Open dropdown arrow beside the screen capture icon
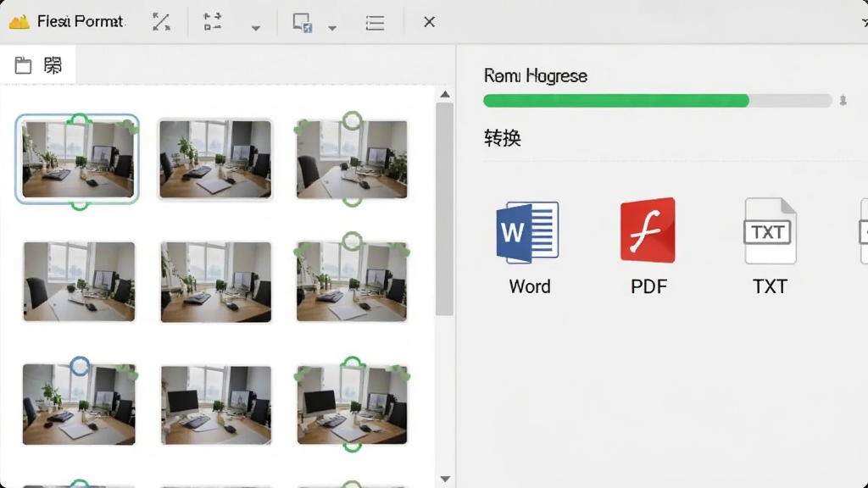 (331, 28)
